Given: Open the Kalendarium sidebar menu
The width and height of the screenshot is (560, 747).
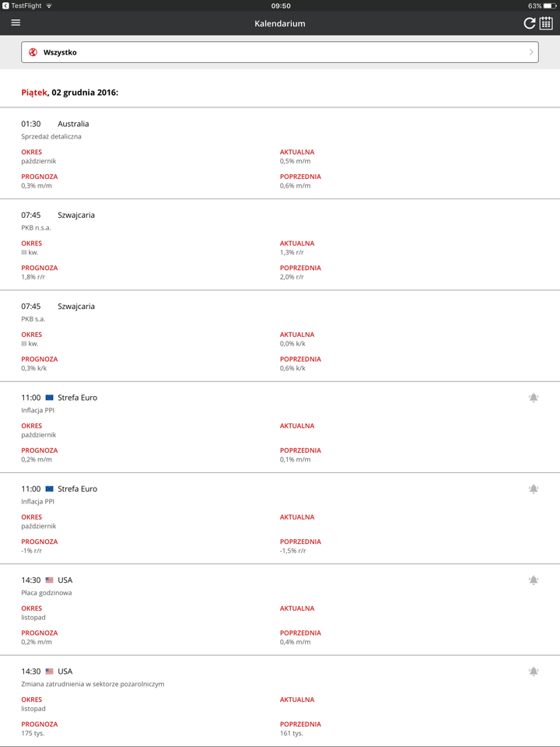Looking at the screenshot, I should click(15, 23).
